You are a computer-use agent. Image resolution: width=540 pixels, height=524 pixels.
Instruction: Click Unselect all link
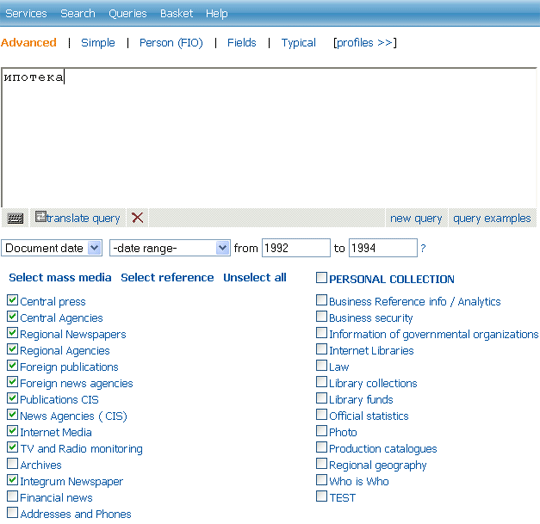[255, 277]
